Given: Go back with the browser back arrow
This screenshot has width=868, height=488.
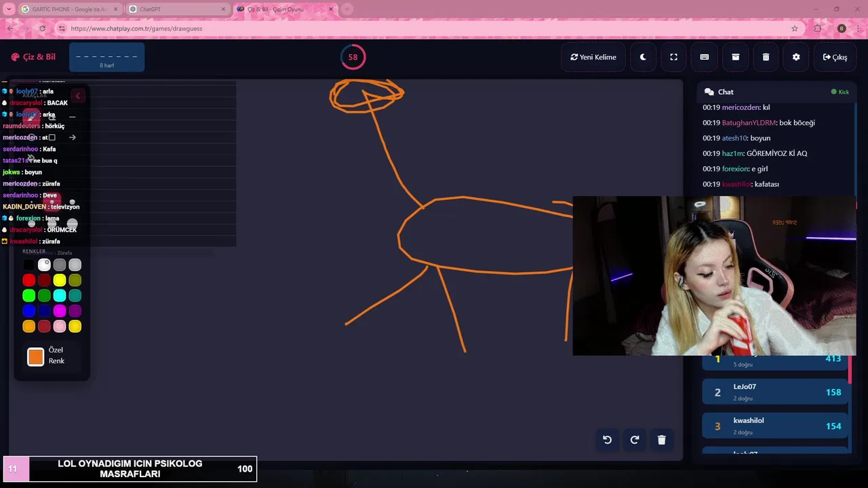Looking at the screenshot, I should (10, 28).
